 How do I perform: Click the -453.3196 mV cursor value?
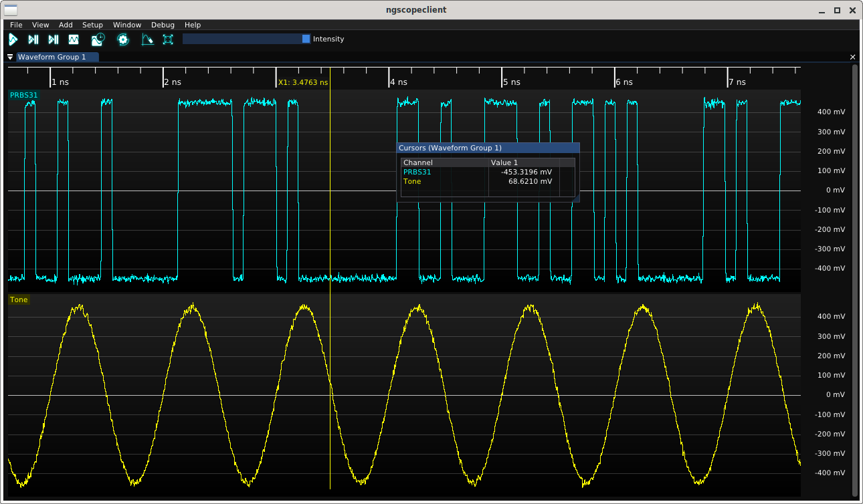tap(526, 172)
